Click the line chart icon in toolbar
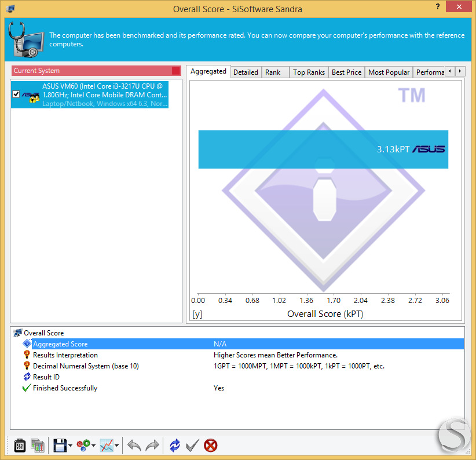This screenshot has width=476, height=460. pos(107,446)
